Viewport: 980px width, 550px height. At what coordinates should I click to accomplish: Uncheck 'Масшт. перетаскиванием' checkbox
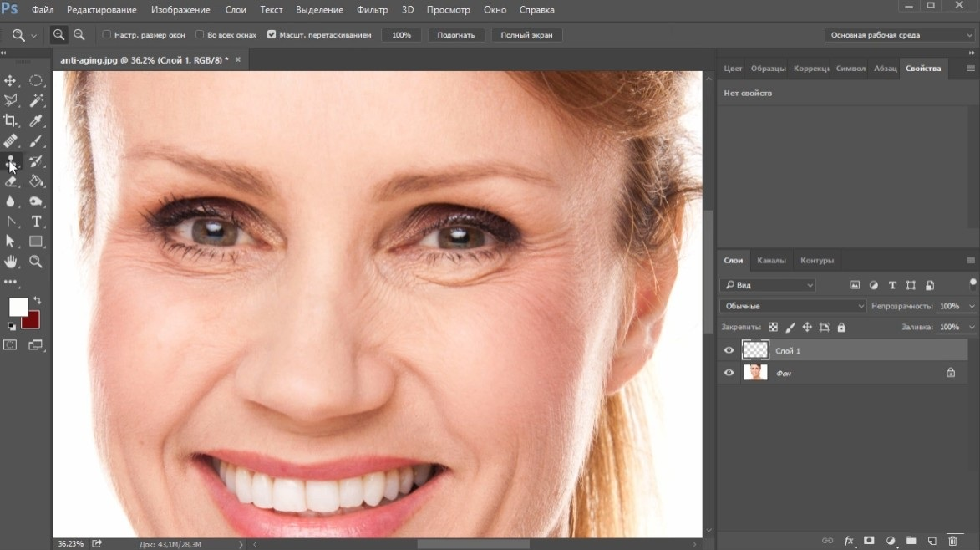272,34
